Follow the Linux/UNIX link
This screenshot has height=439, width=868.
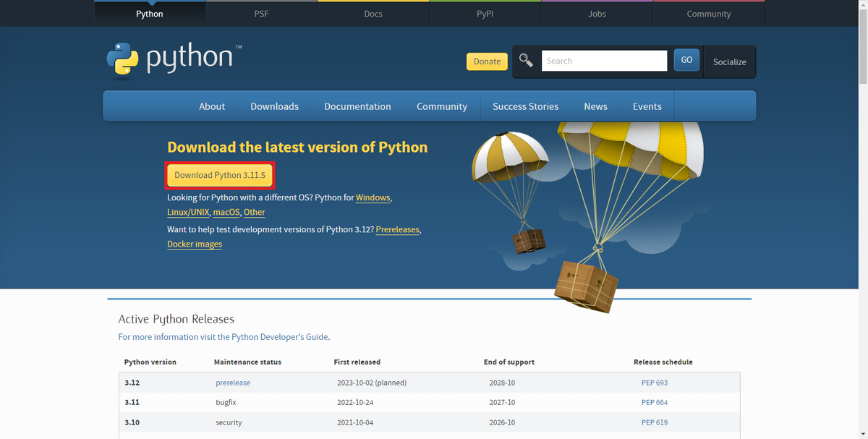tap(188, 212)
